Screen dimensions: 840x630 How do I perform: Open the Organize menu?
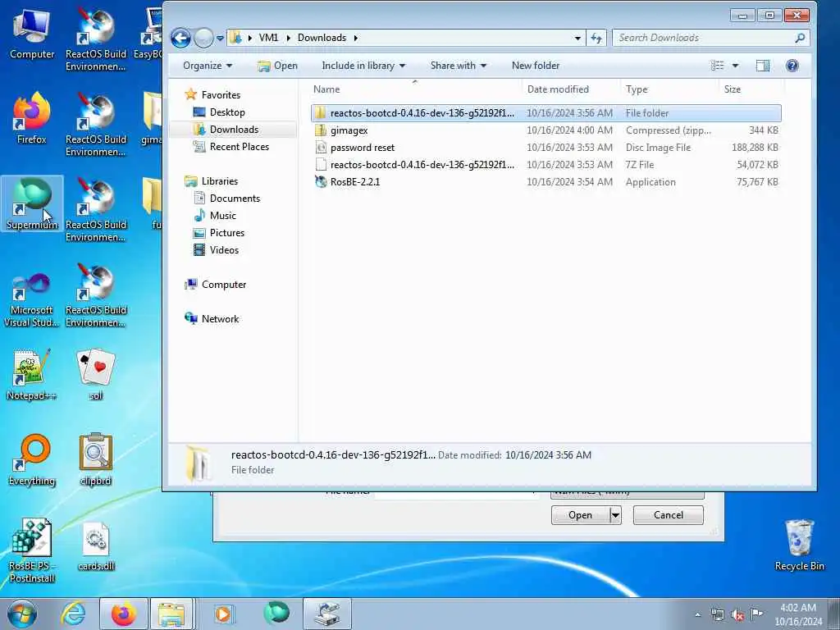pos(208,66)
